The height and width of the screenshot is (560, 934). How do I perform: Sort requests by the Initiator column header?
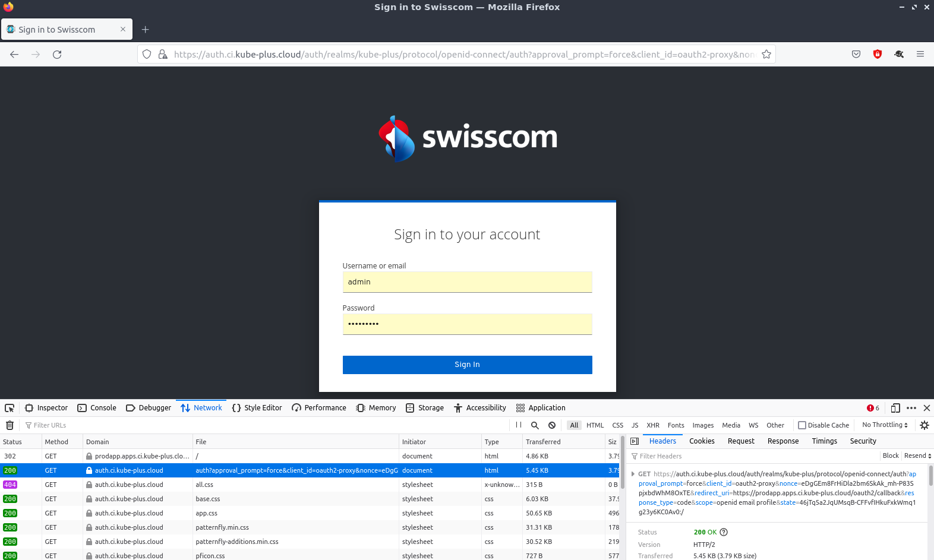click(x=440, y=442)
